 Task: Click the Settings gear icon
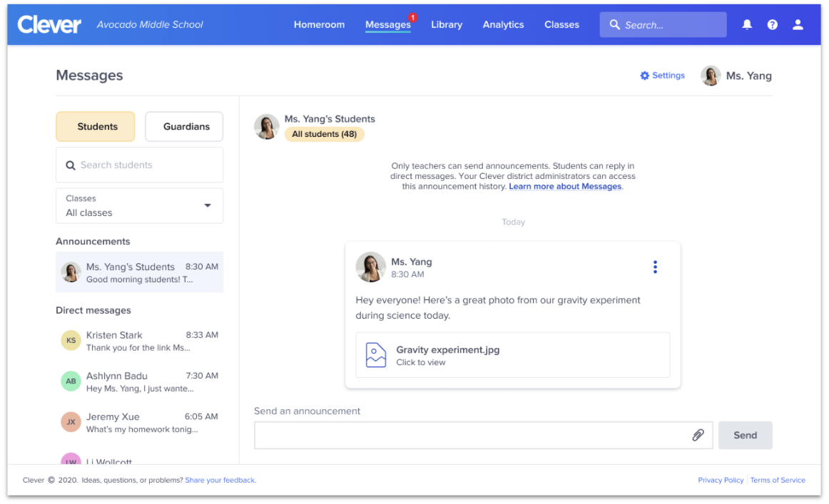[x=645, y=75]
